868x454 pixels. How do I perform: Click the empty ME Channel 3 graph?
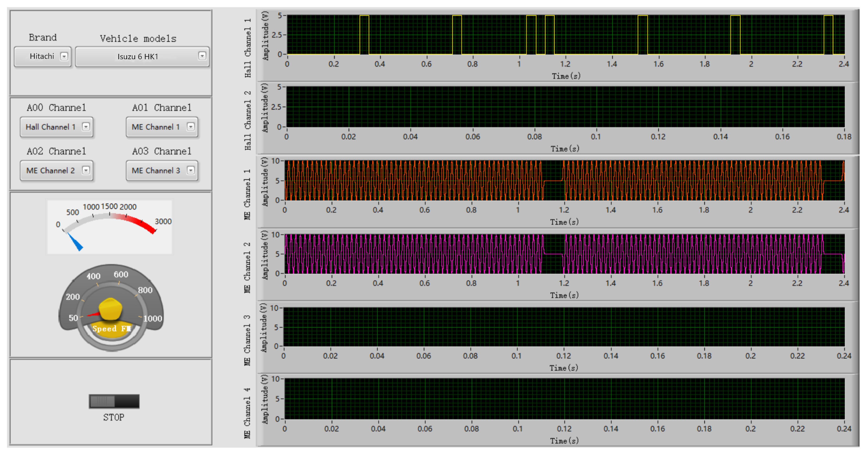(564, 327)
